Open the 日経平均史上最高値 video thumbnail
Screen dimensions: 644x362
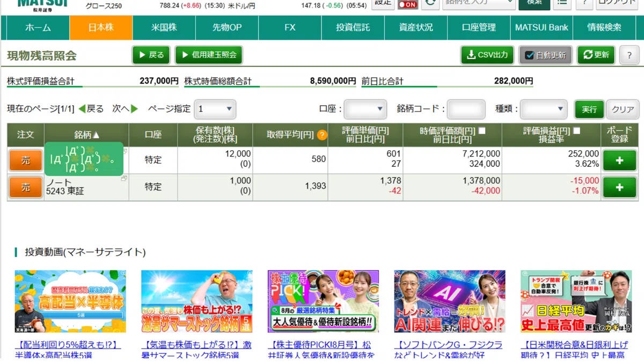[576, 301]
